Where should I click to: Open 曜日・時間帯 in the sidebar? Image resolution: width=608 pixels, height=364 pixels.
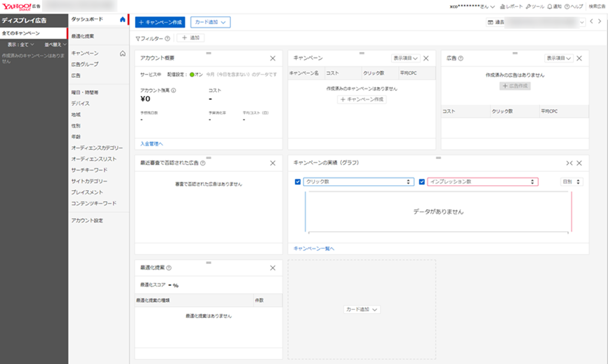(85, 92)
